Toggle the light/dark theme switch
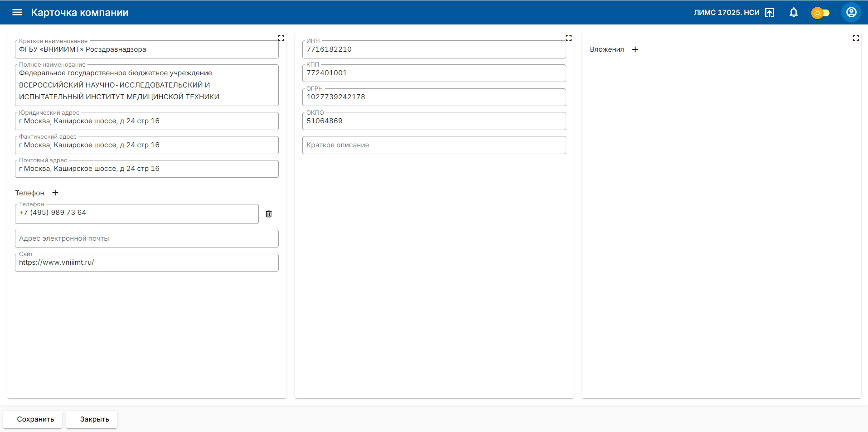 [x=820, y=13]
